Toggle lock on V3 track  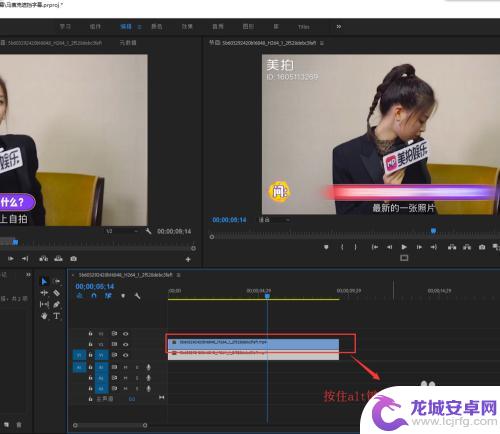pos(90,333)
